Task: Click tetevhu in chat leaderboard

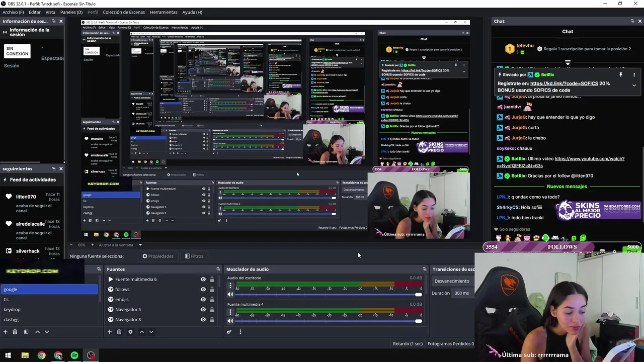Action: pyautogui.click(x=525, y=46)
